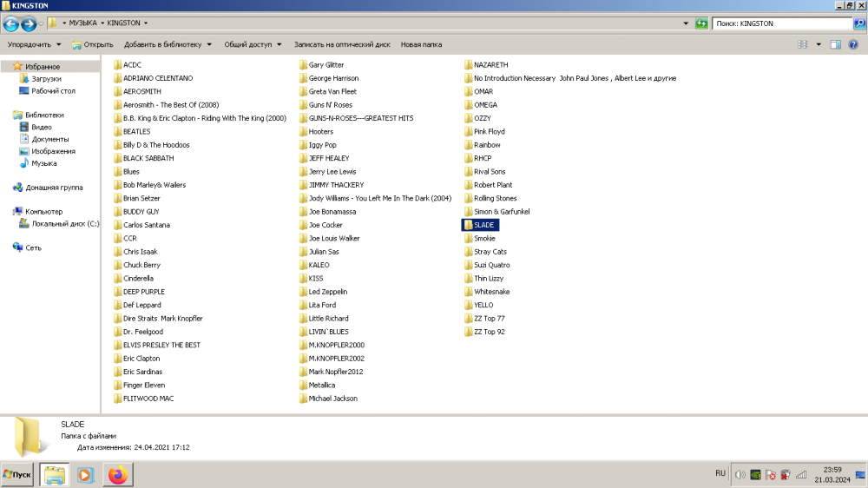This screenshot has width=868, height=488.
Task: Open the Общий доступ menu
Action: (x=253, y=44)
